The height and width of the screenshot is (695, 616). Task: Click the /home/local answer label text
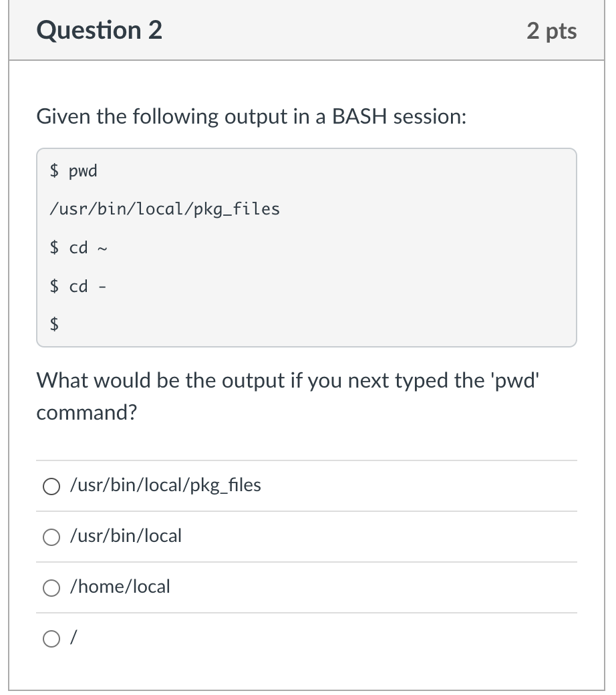tap(120, 587)
